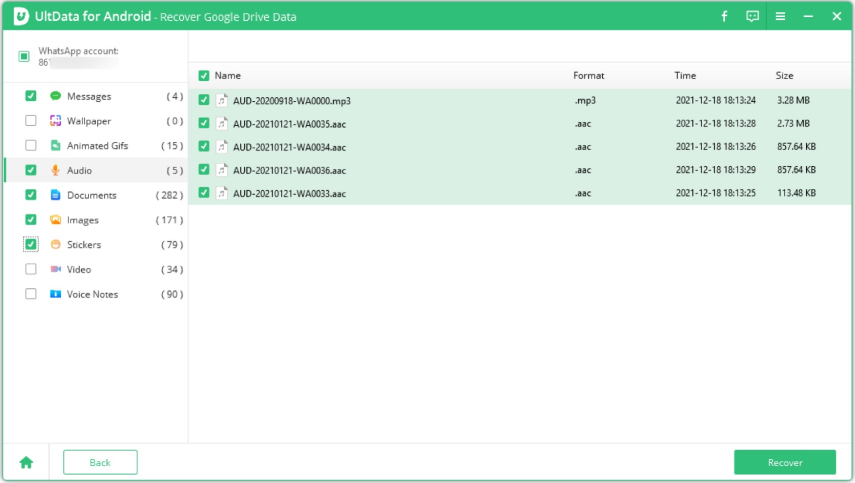The height and width of the screenshot is (483, 855).
Task: Toggle the WhatsApp account checkbox
Action: (x=24, y=56)
